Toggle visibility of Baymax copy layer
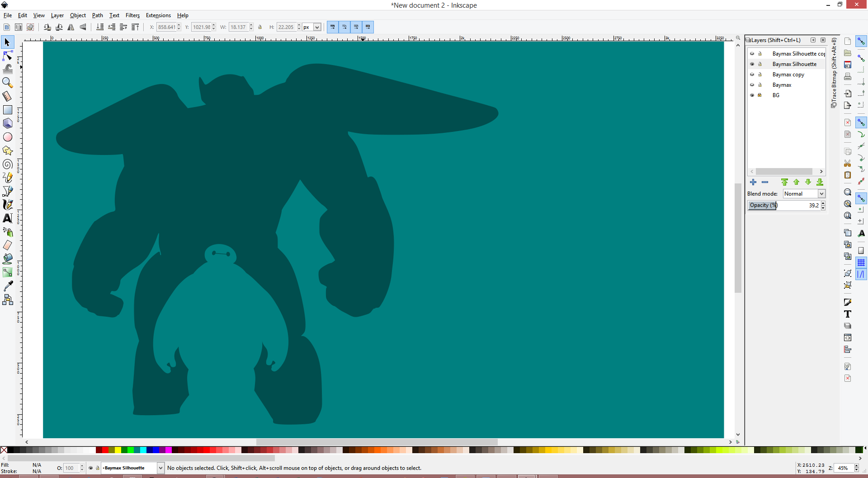The height and width of the screenshot is (478, 868). tap(752, 75)
